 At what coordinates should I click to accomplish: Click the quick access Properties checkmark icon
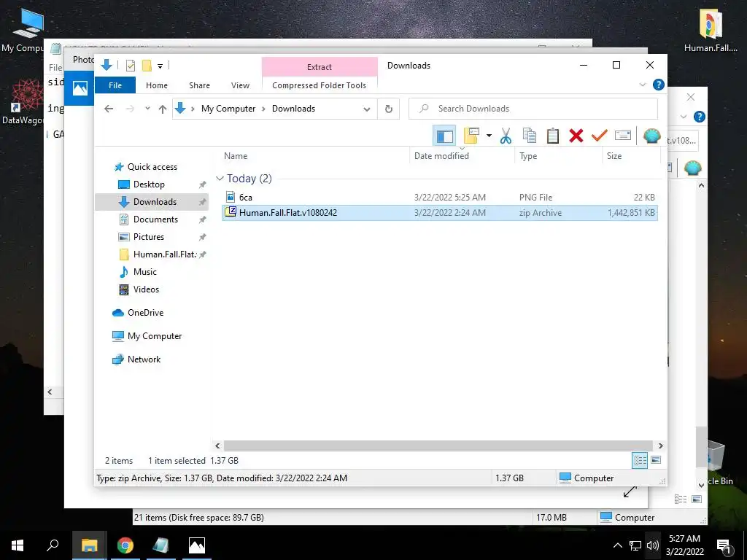(130, 66)
